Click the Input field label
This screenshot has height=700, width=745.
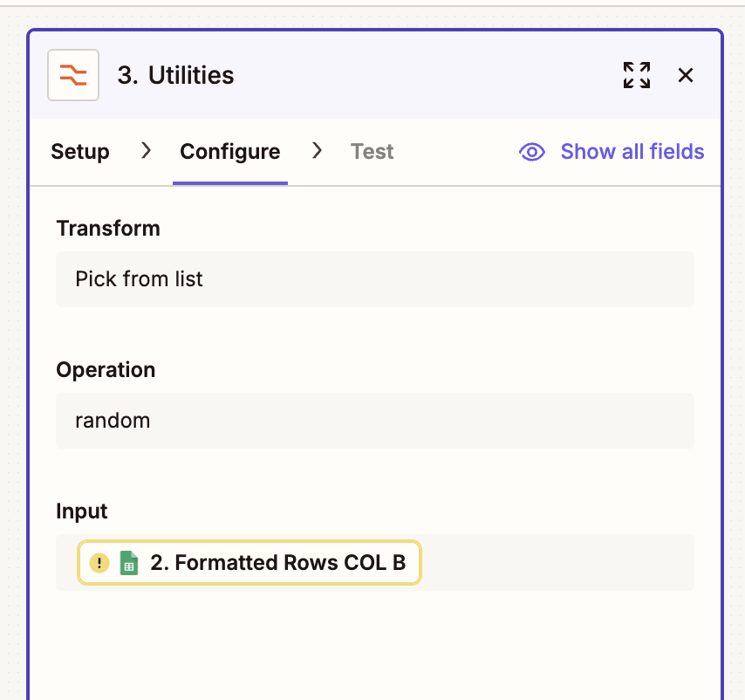coord(82,511)
